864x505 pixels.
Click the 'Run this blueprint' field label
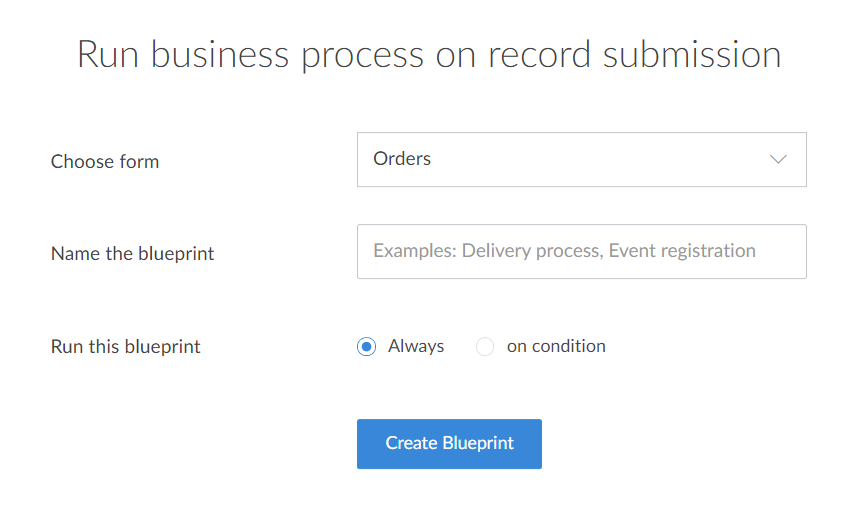coord(126,347)
